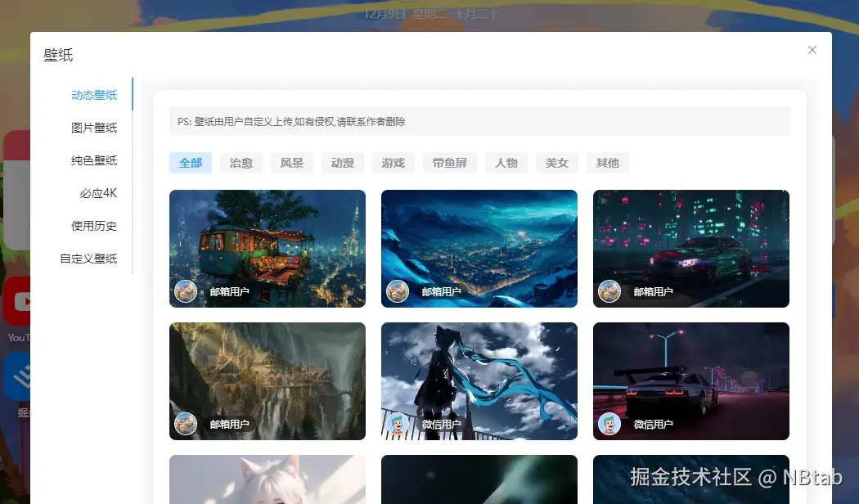Click 邮箱用户 avatar on the snowy valley wallpaper
Image resolution: width=859 pixels, height=504 pixels.
(x=398, y=290)
